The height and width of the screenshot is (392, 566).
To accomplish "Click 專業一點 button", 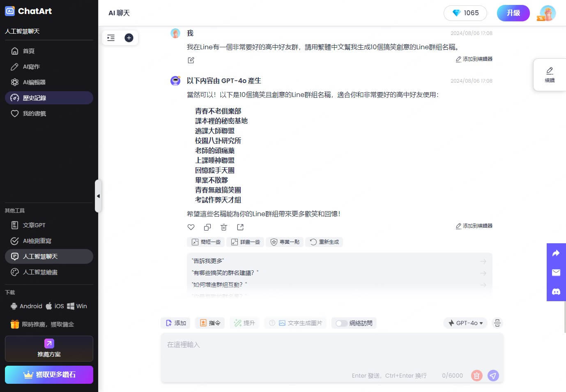I will point(285,242).
